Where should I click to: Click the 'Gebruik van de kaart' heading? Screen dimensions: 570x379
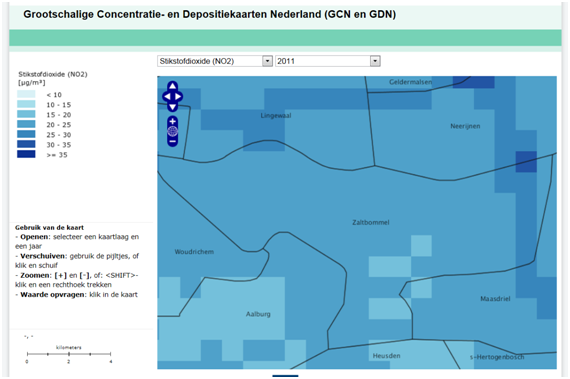point(49,227)
